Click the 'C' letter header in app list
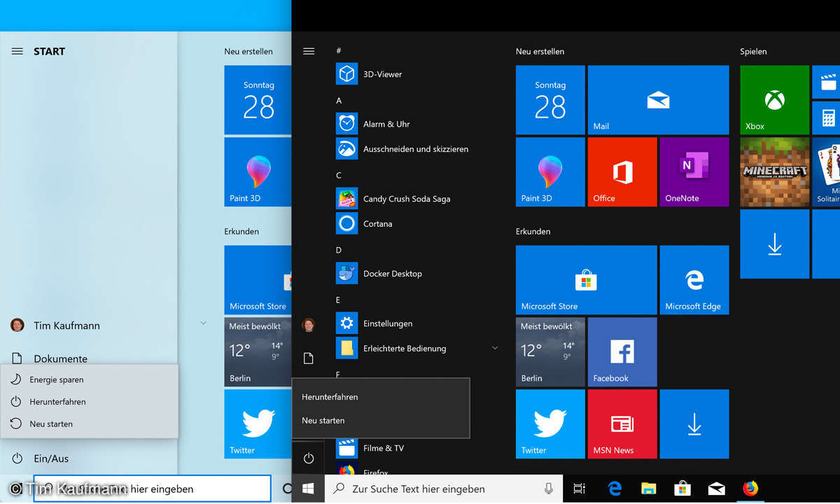The height and width of the screenshot is (504, 840). pos(339,176)
